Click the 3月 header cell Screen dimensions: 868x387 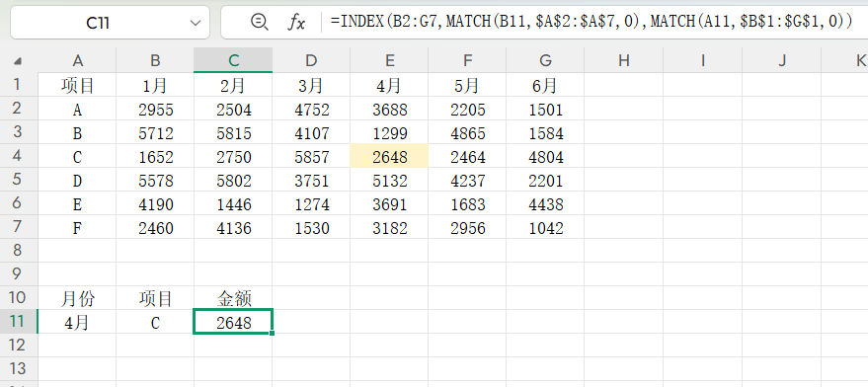tap(311, 85)
